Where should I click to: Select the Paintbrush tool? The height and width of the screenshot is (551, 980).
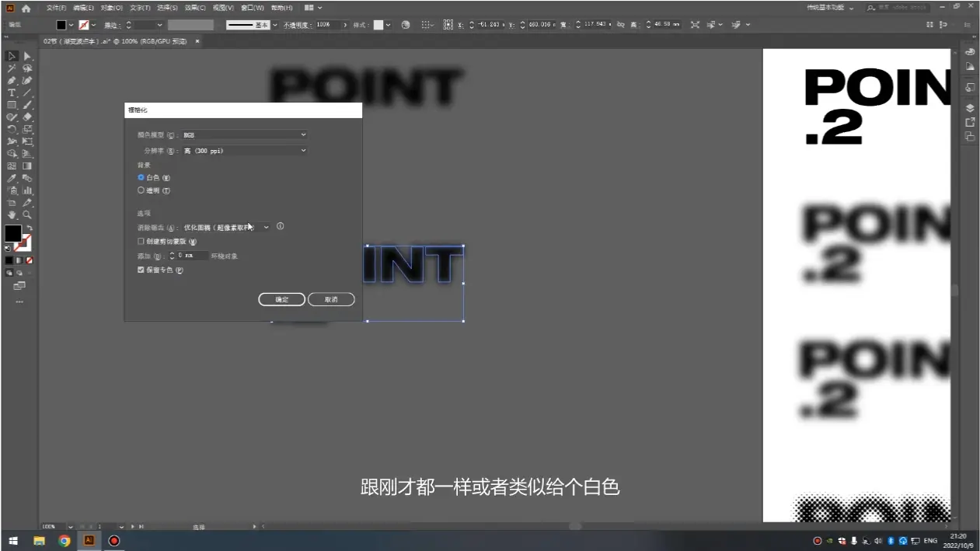coord(26,104)
